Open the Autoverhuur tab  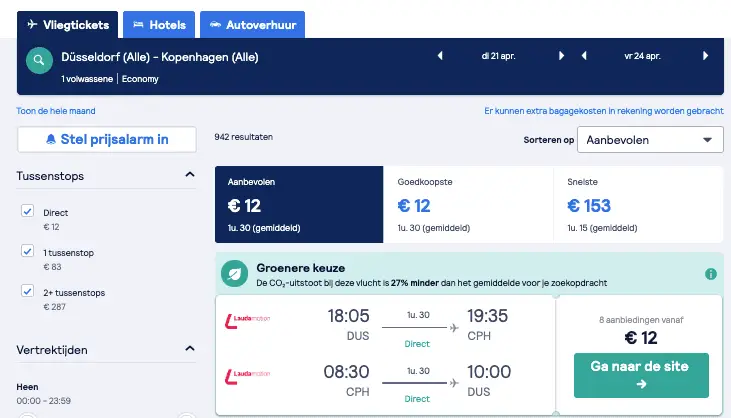pyautogui.click(x=252, y=25)
